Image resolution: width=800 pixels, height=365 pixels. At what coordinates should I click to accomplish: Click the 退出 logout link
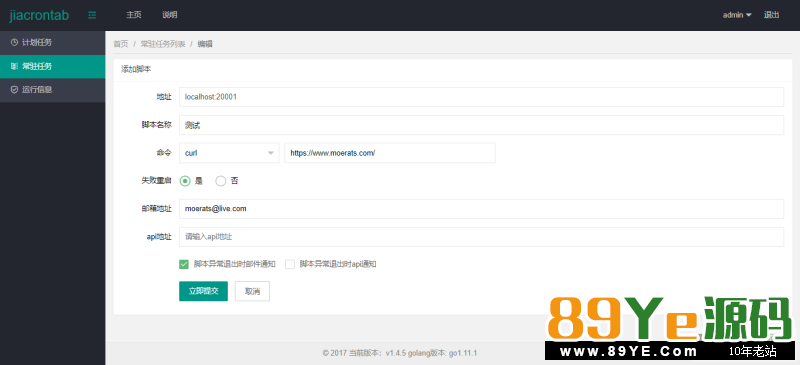click(771, 15)
